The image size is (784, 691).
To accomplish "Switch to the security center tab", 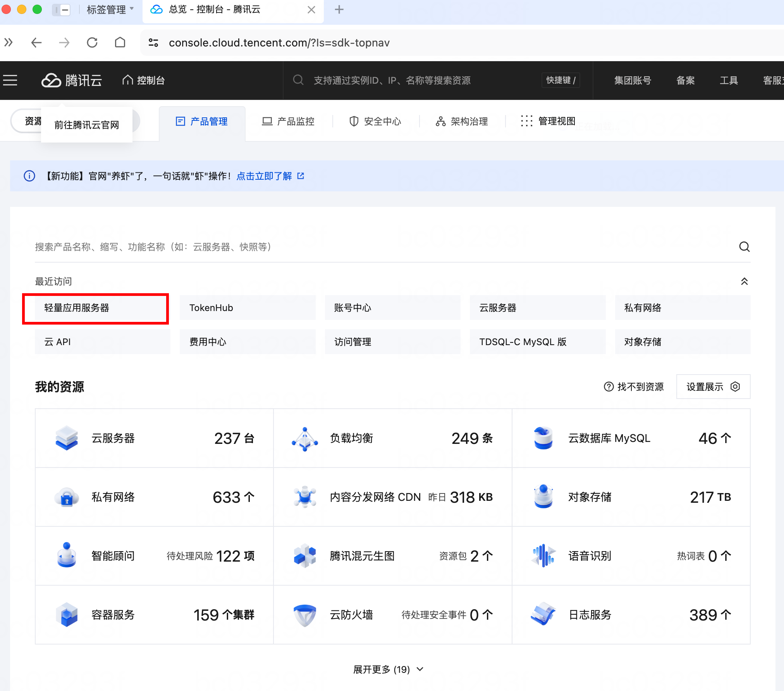I will (x=375, y=121).
